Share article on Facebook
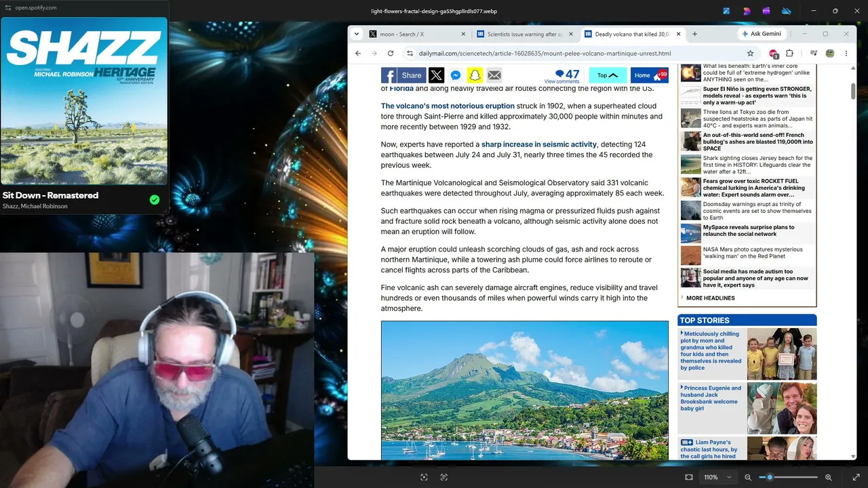Viewport: 868px width, 488px height. [x=403, y=75]
